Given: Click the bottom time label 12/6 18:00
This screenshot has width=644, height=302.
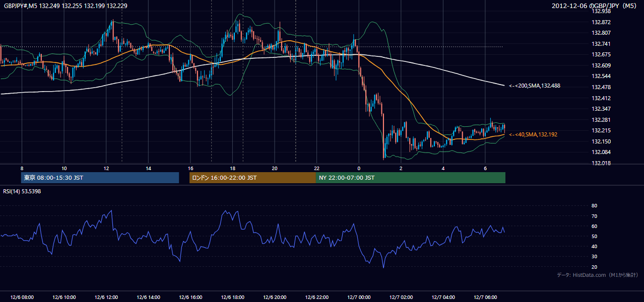Looking at the screenshot, I should coord(232,297).
